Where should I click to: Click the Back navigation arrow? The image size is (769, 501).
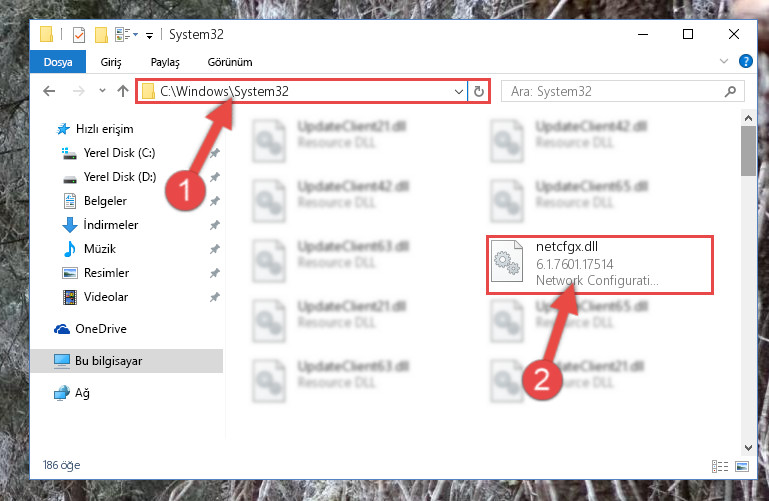[49, 91]
